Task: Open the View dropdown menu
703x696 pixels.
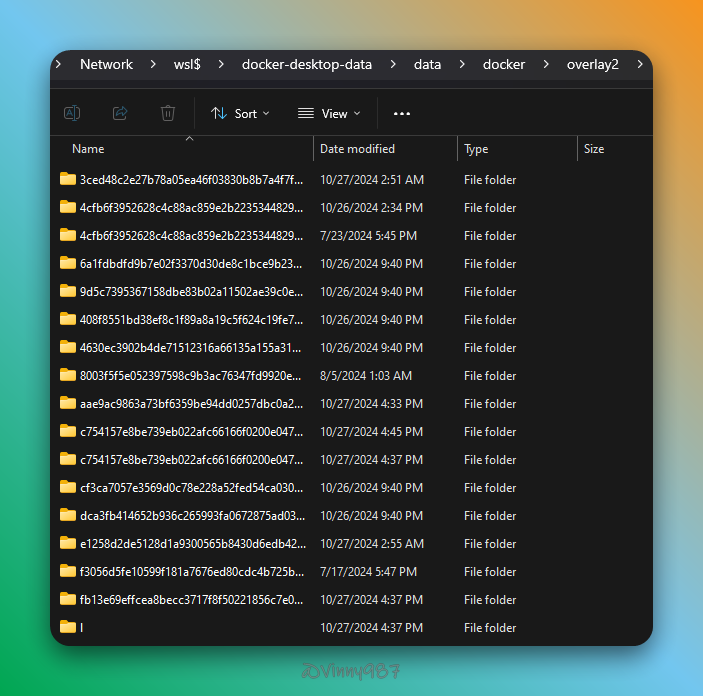Action: 329,114
